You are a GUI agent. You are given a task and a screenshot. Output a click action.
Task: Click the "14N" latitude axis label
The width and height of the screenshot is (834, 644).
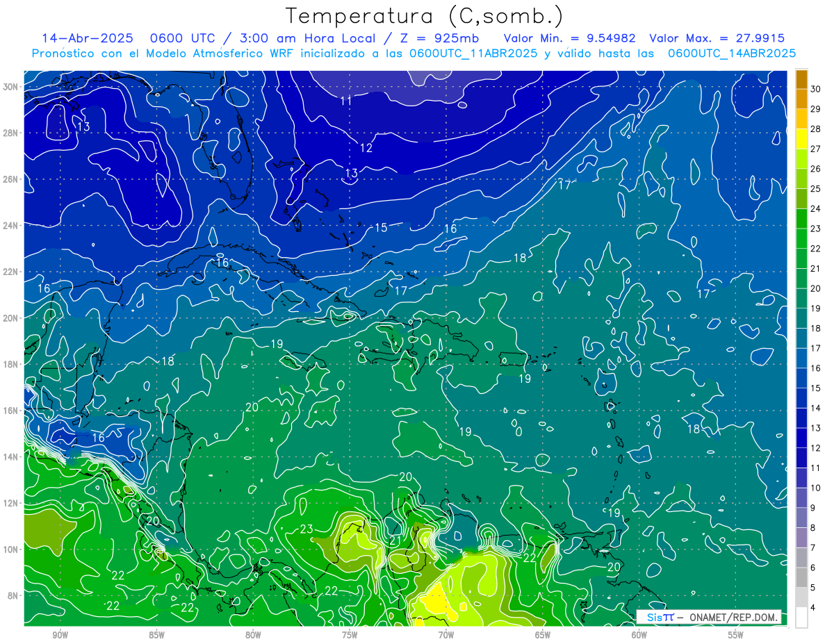[x=10, y=456]
